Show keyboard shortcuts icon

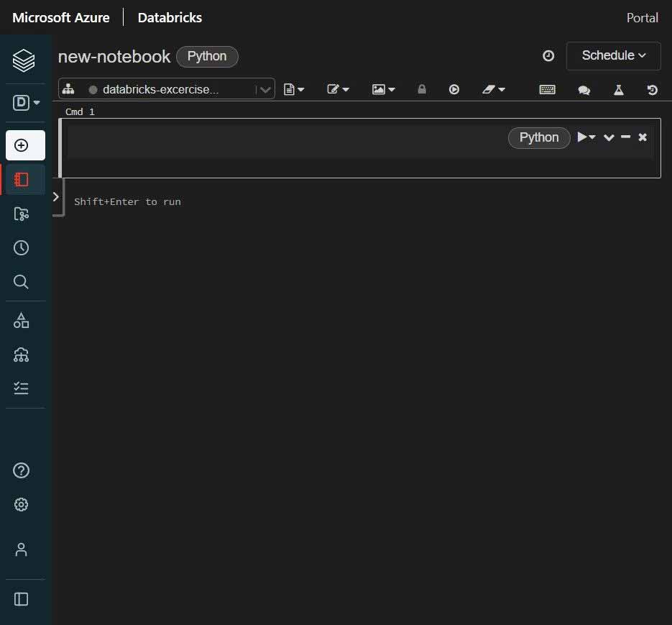coord(547,89)
